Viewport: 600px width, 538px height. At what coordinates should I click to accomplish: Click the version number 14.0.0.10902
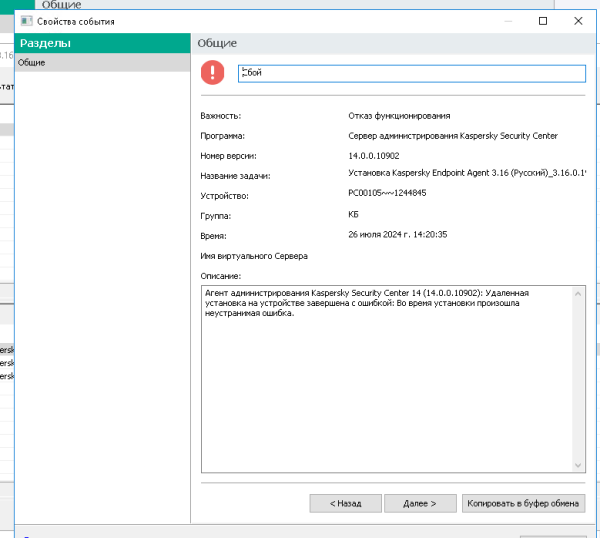click(374, 156)
